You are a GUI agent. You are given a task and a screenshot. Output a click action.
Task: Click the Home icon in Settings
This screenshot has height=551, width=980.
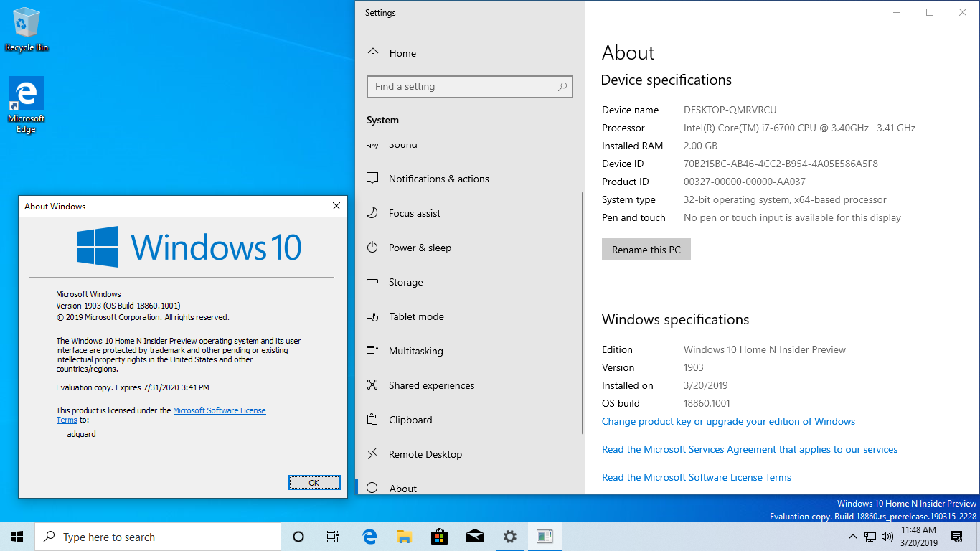click(x=373, y=53)
